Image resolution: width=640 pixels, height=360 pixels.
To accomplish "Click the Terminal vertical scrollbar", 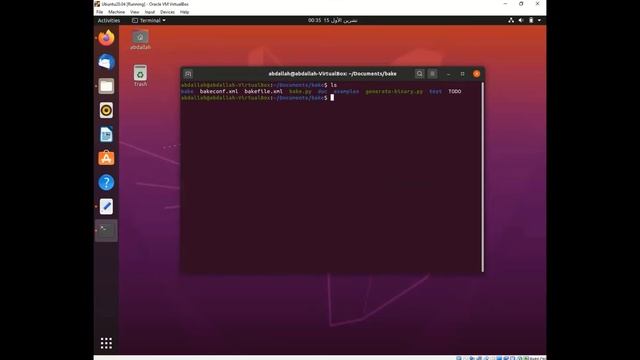I will [x=482, y=177].
